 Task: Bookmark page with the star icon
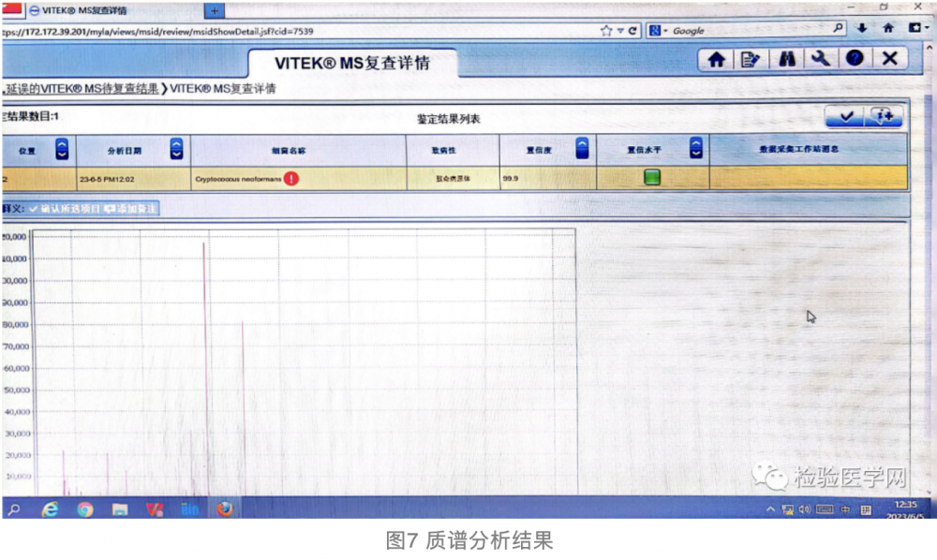pyautogui.click(x=606, y=31)
